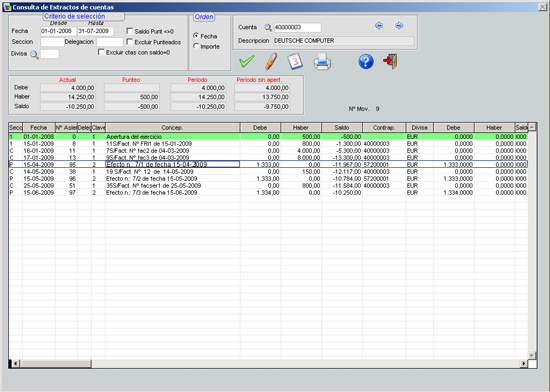Screen dimensions: 550x392
Task: Click the grid vertical scrollbar down arrow
Action: coord(532,355)
